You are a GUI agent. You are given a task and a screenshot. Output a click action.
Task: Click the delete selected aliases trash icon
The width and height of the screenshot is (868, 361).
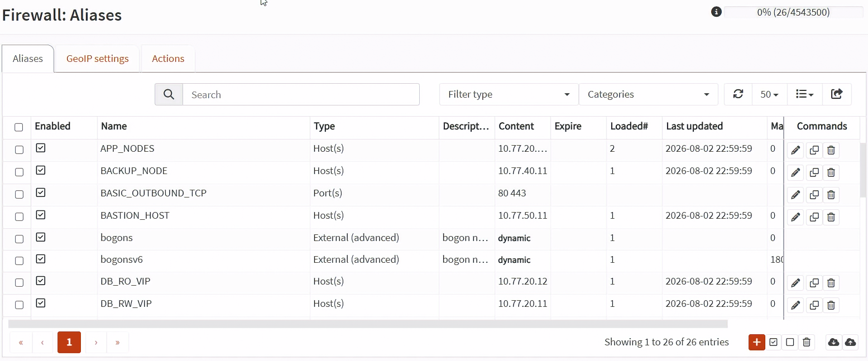click(x=807, y=342)
